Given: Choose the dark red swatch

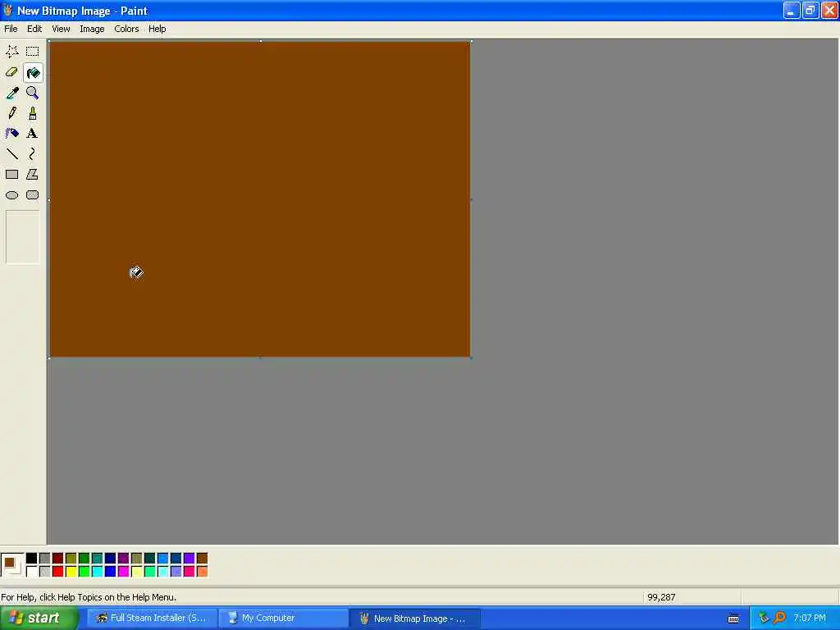Looking at the screenshot, I should click(58, 558).
